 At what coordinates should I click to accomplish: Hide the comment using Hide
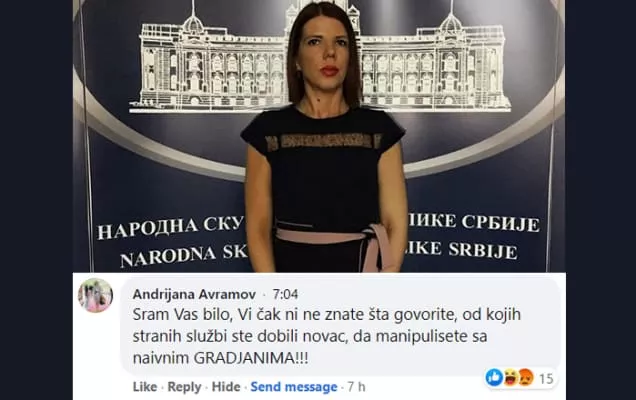pyautogui.click(x=226, y=387)
